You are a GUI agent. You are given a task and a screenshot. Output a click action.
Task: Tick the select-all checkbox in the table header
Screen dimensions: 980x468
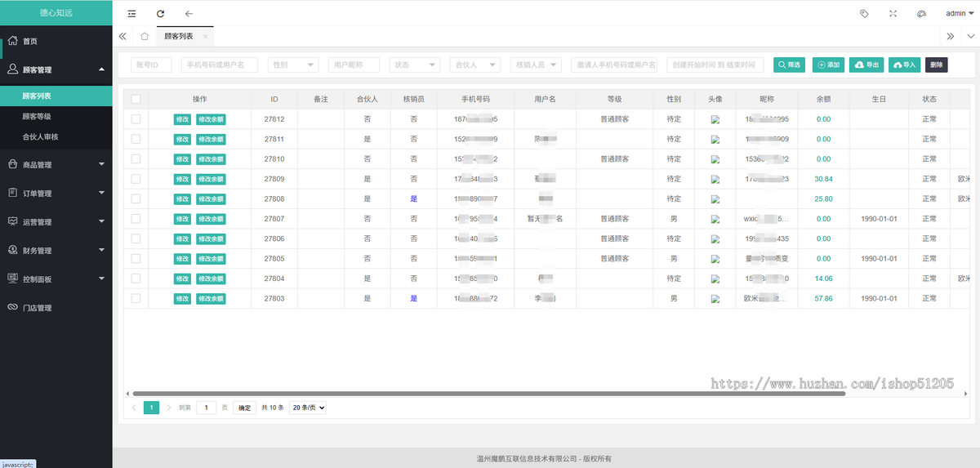[136, 99]
